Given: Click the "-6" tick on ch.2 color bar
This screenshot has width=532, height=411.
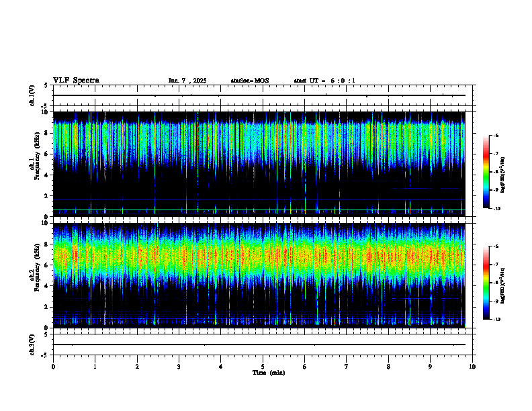Looking at the screenshot, I should pos(496,246).
